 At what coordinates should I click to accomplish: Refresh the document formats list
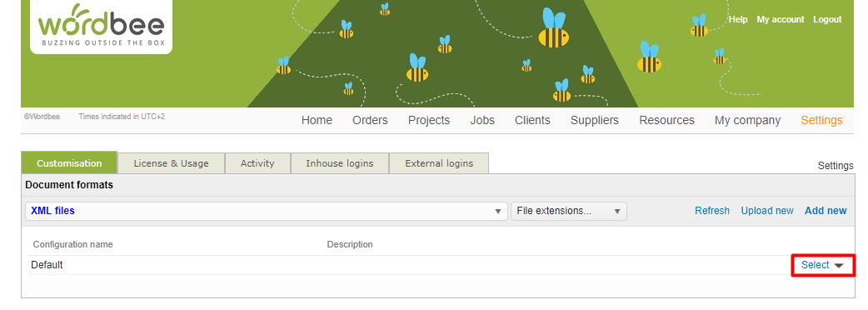pos(712,211)
